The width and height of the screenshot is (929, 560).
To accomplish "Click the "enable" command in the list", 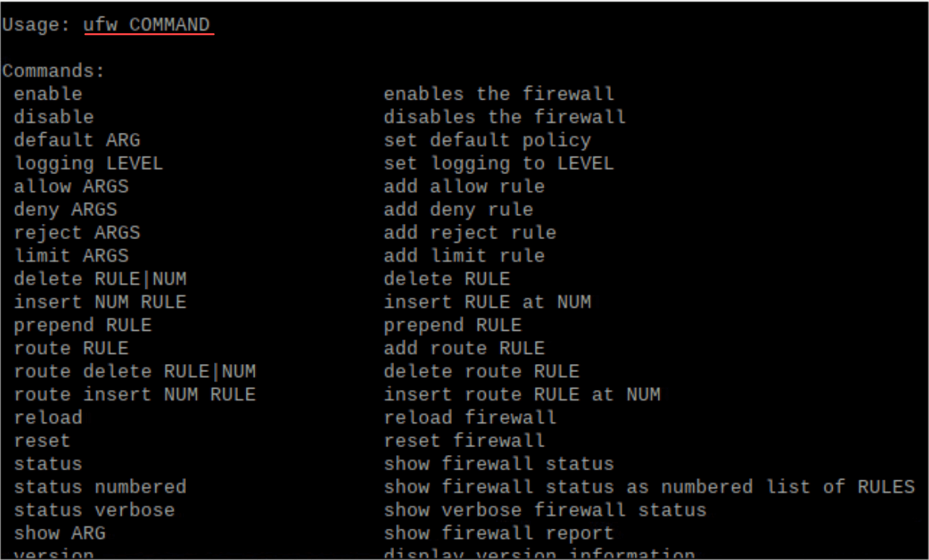I will pyautogui.click(x=48, y=94).
